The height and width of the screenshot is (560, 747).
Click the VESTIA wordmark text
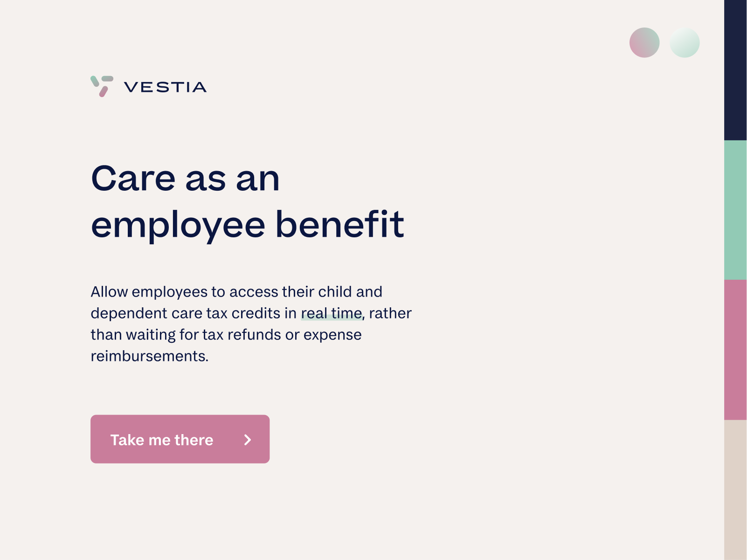tap(165, 87)
